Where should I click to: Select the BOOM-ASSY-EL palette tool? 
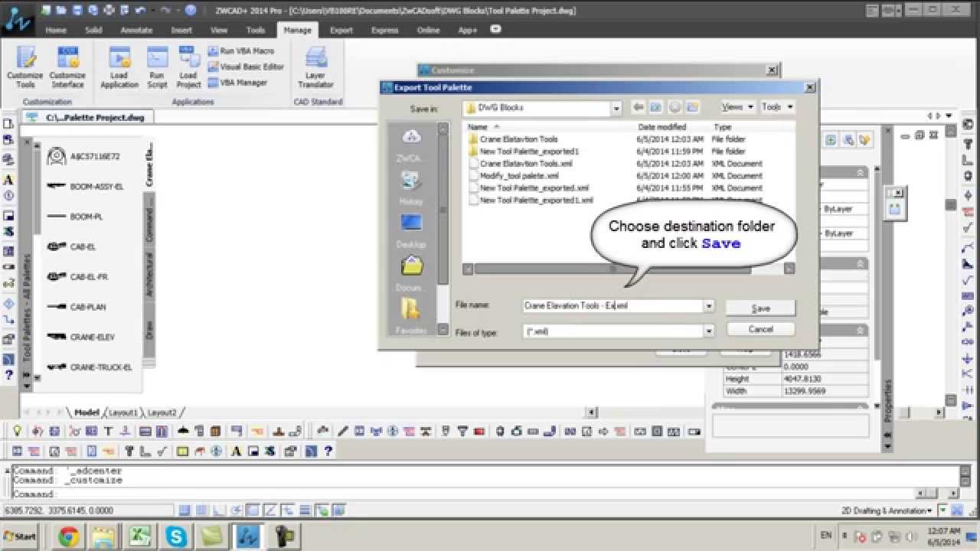[85, 186]
